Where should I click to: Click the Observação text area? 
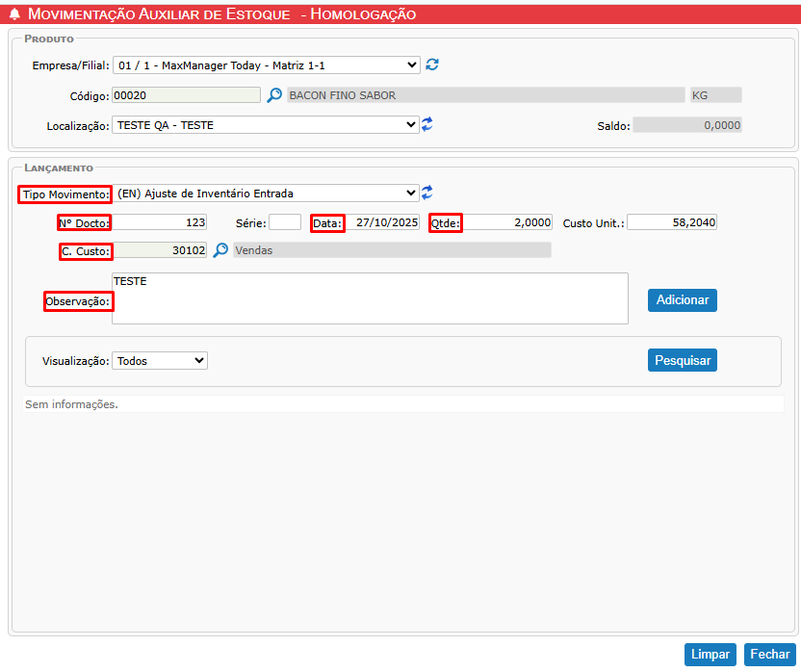coord(370,298)
